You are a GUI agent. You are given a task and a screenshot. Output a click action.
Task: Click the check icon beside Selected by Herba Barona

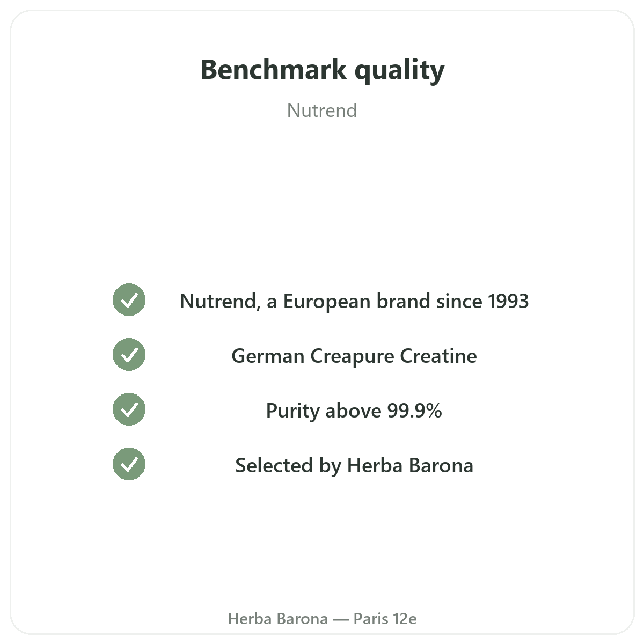tap(129, 464)
